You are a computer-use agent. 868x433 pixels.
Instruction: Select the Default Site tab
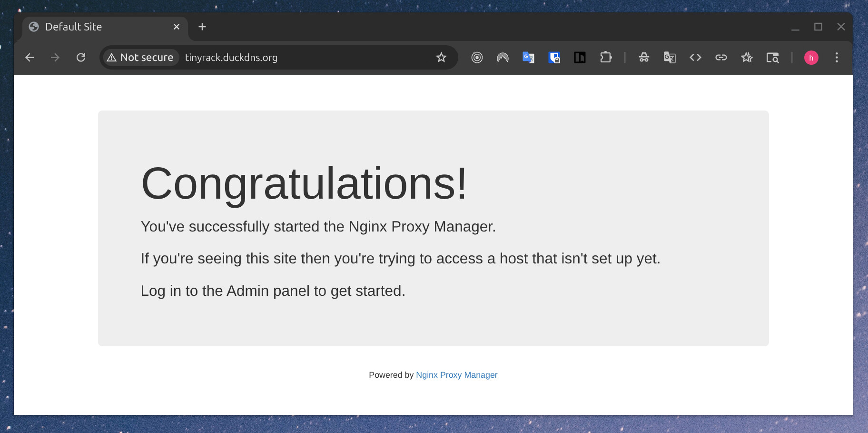coord(105,27)
